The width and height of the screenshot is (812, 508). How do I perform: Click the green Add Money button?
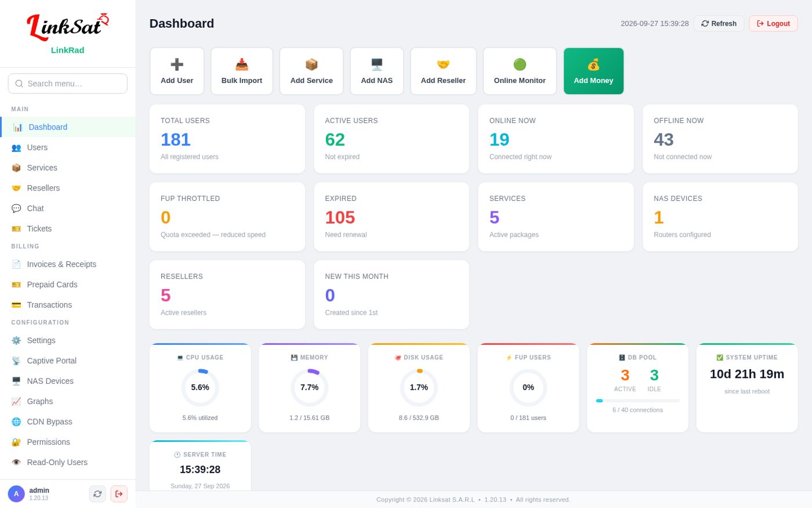[x=593, y=71]
